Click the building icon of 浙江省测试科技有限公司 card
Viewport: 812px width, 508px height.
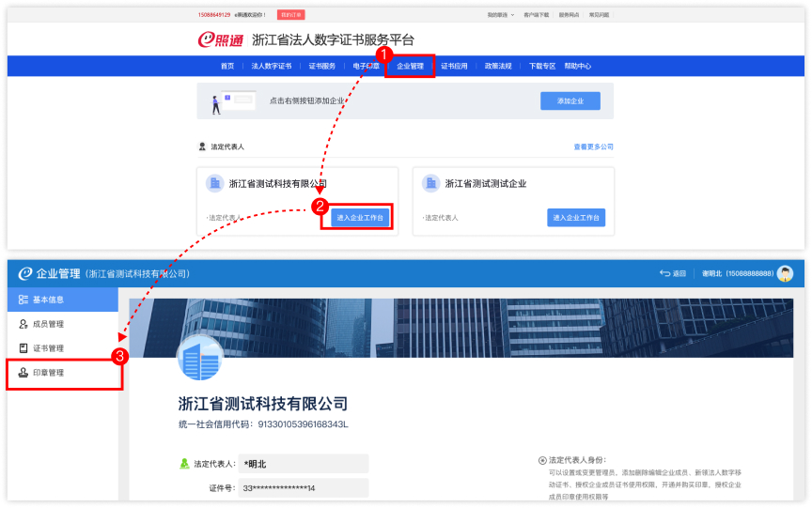214,183
